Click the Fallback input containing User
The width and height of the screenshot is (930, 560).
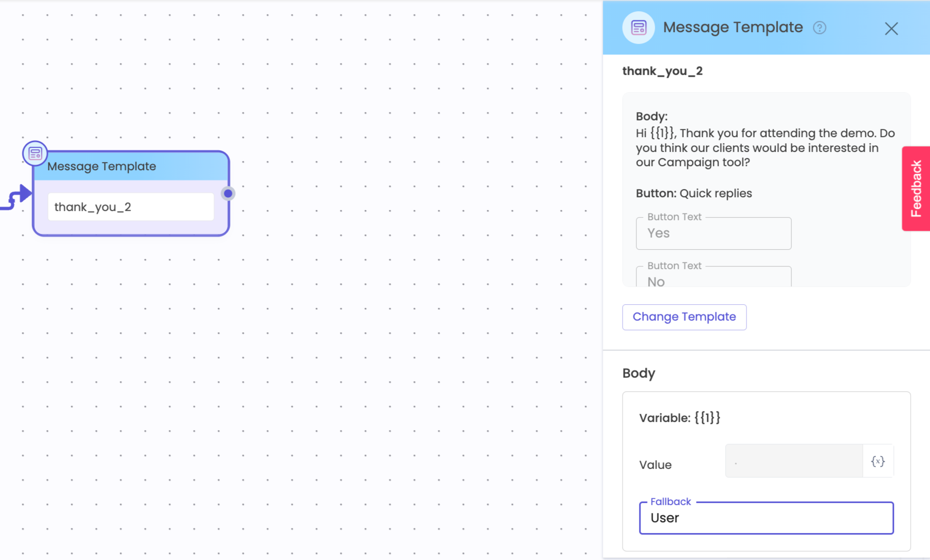766,518
